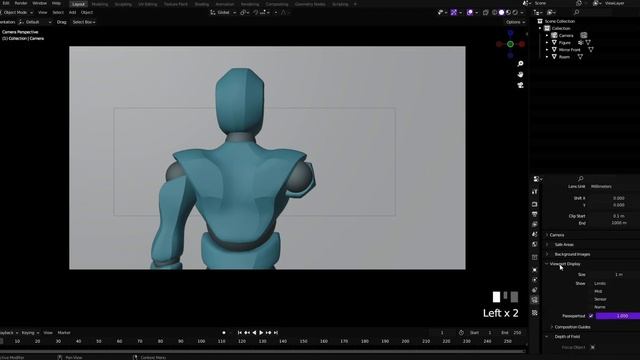Toggle camera view with the camera gizmo

(520, 85)
